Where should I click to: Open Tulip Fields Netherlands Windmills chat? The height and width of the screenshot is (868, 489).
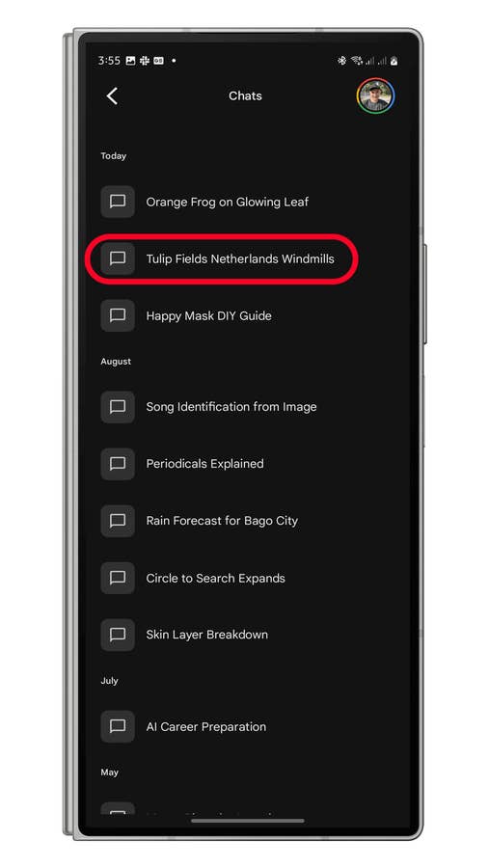pyautogui.click(x=240, y=258)
